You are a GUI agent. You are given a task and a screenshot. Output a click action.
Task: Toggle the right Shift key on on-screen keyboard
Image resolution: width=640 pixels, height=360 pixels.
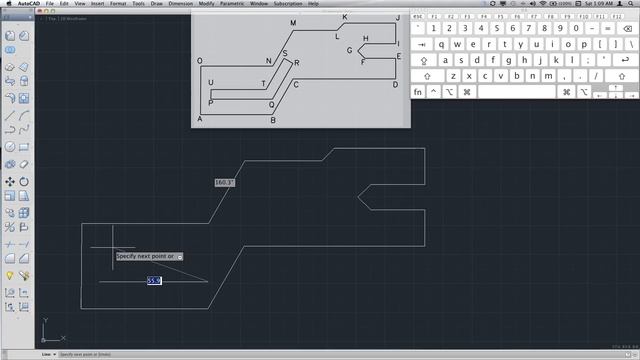click(x=622, y=76)
